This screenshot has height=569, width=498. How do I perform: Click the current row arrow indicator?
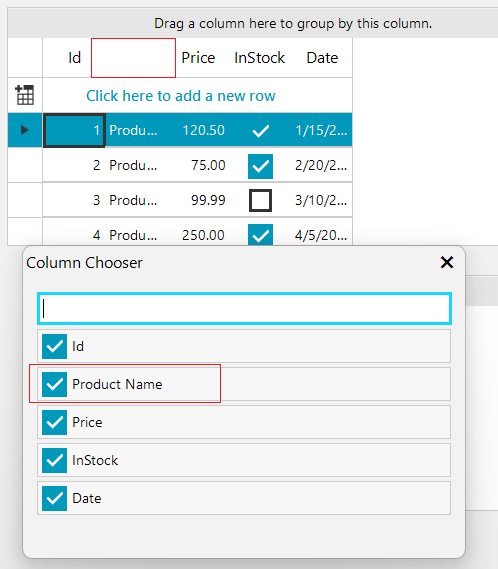[x=24, y=130]
